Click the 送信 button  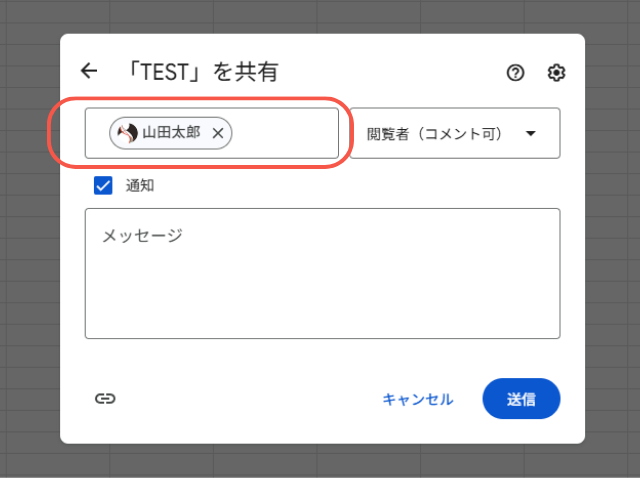(x=521, y=399)
